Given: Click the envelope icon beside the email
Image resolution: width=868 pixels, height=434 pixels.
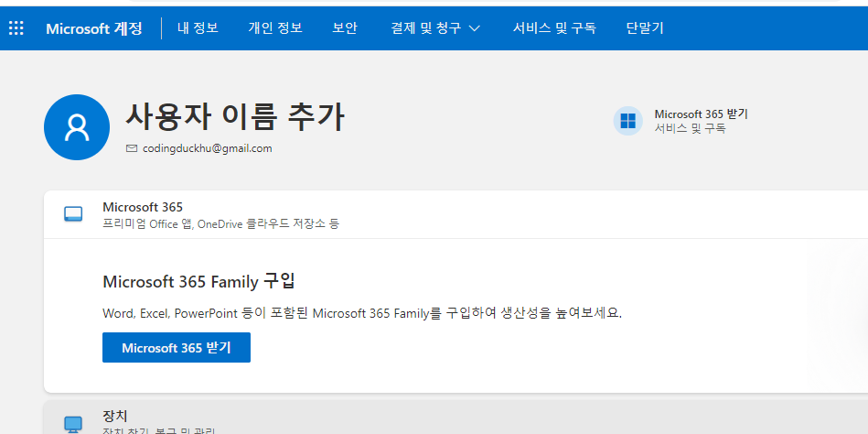Looking at the screenshot, I should pyautogui.click(x=132, y=148).
